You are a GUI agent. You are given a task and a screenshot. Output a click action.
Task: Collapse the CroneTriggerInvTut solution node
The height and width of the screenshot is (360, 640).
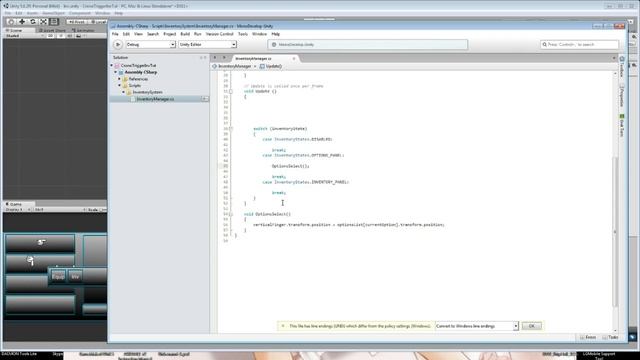click(112, 65)
